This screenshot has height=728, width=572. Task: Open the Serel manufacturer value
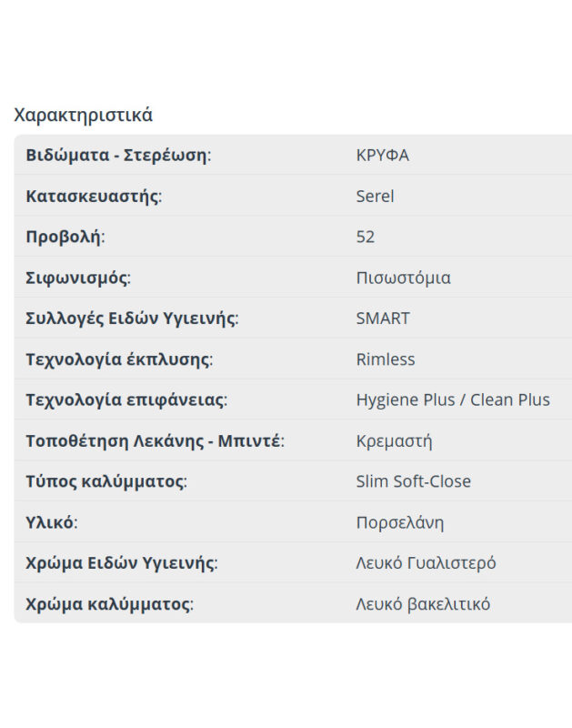point(375,196)
